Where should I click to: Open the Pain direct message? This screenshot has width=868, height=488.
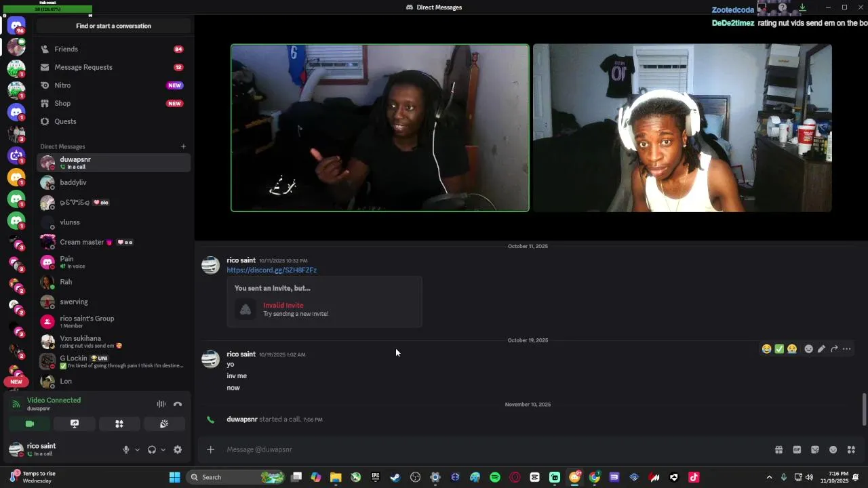[113, 262]
